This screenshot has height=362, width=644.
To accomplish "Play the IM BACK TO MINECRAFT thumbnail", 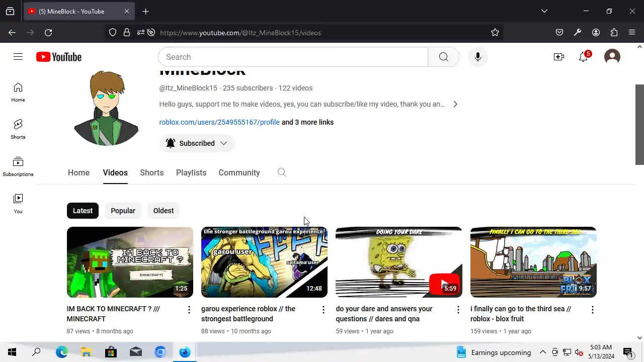I will click(130, 262).
